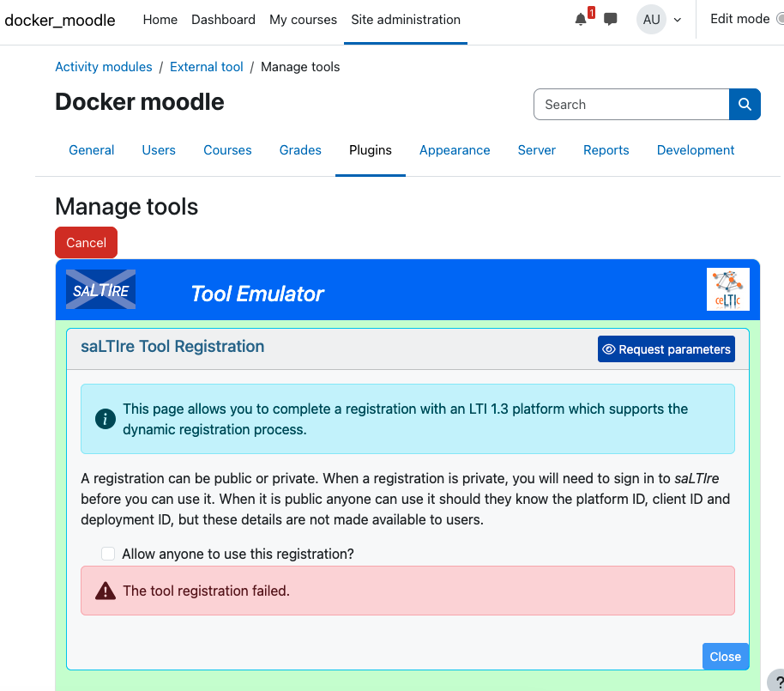Open the notifications bell icon
This screenshot has width=784, height=691.
tap(581, 20)
